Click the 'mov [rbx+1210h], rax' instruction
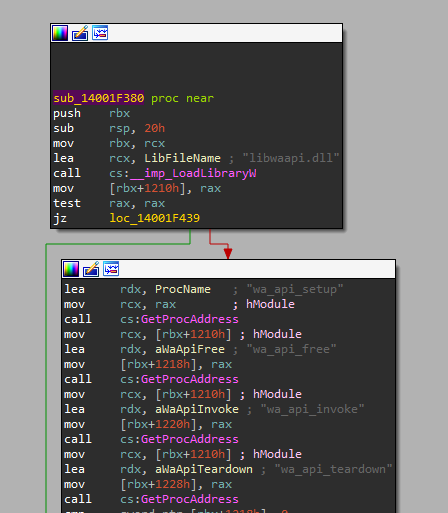The height and width of the screenshot is (513, 448). point(137,188)
